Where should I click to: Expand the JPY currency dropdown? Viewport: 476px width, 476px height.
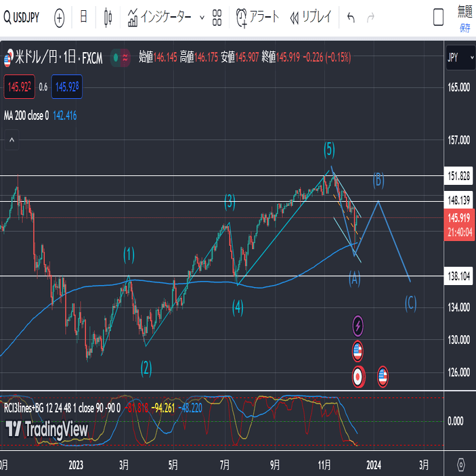(x=460, y=58)
